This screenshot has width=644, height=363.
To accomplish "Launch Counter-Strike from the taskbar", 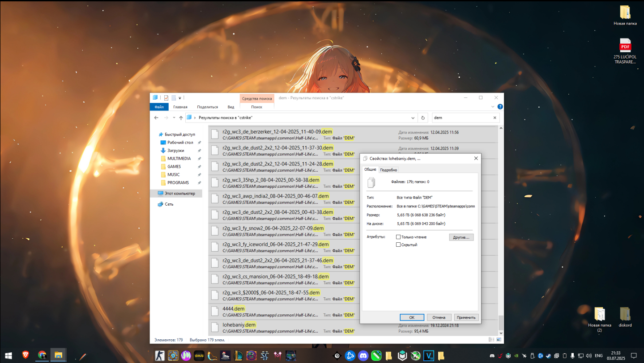I will pyautogui.click(x=160, y=356).
